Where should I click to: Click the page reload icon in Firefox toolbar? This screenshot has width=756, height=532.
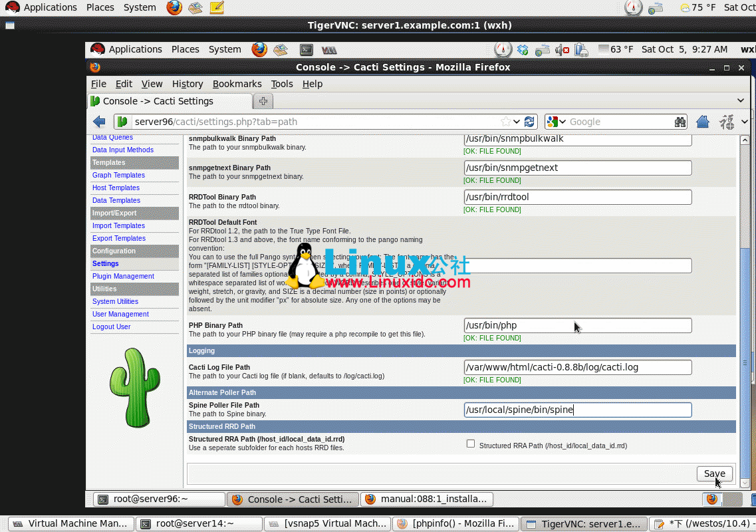click(x=530, y=121)
